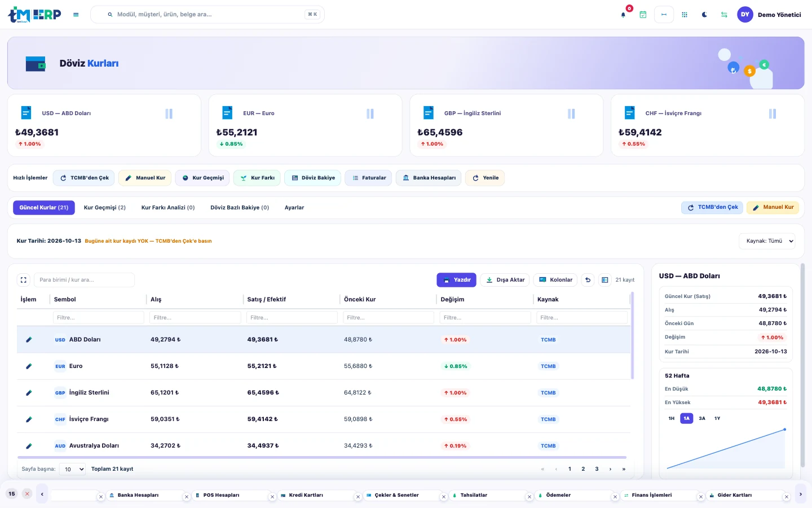Click the hamburger menu icon

[76, 15]
